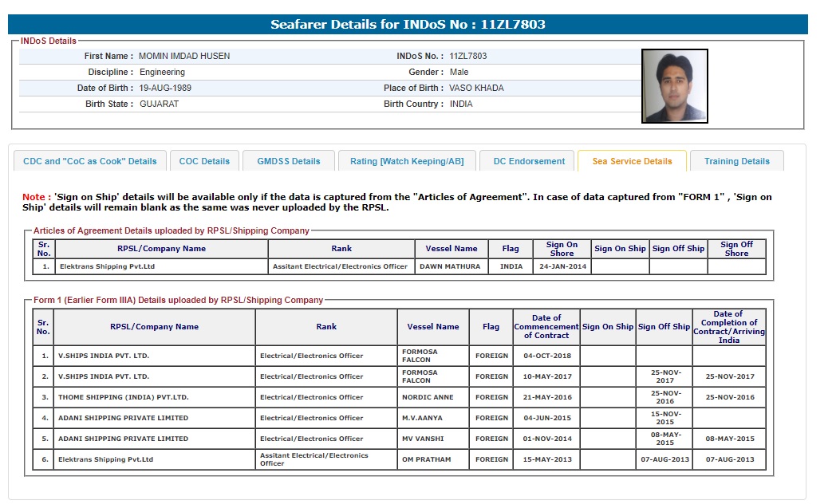
Task: Select the GMDSS Details tab
Action: click(288, 161)
